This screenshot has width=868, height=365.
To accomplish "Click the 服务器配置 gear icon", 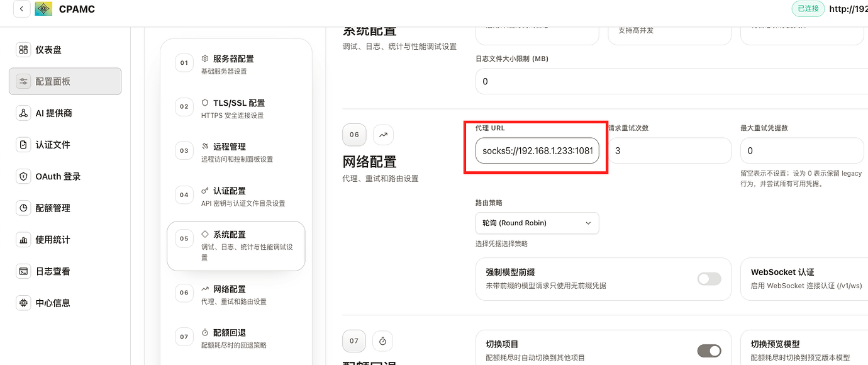I will [205, 59].
